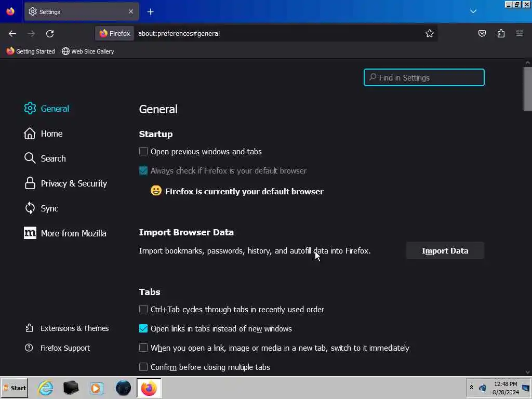532x399 pixels.
Task: Open the media player taskbar icon
Action: click(x=97, y=388)
